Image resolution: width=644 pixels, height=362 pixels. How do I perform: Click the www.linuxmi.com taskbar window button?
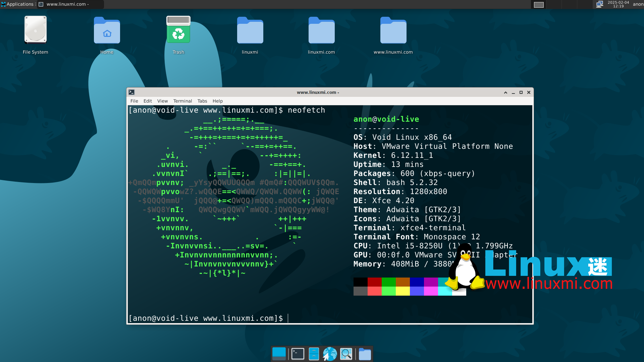click(x=70, y=4)
